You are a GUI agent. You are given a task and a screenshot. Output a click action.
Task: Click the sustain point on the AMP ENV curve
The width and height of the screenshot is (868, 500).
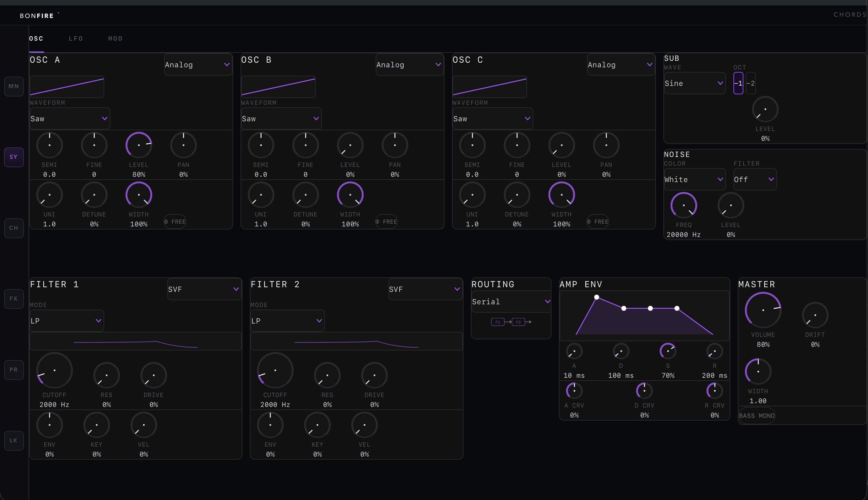650,308
